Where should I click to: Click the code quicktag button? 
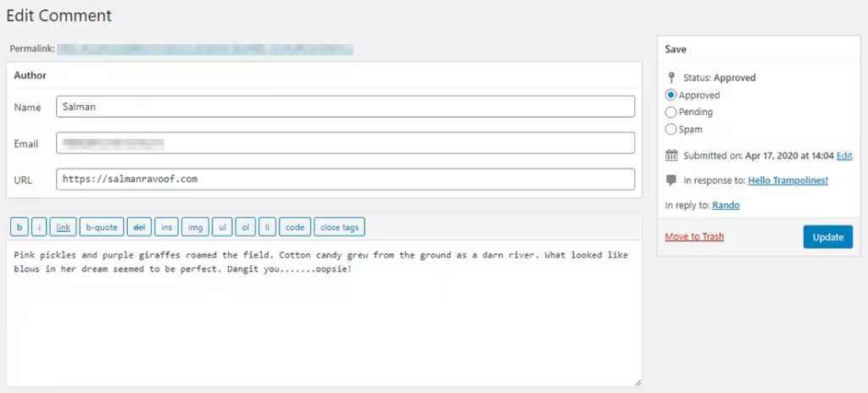pyautogui.click(x=295, y=227)
